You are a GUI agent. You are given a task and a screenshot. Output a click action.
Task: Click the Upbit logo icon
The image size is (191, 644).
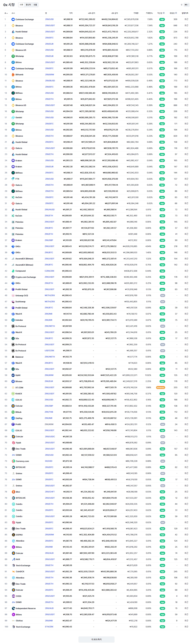(x=13, y=375)
